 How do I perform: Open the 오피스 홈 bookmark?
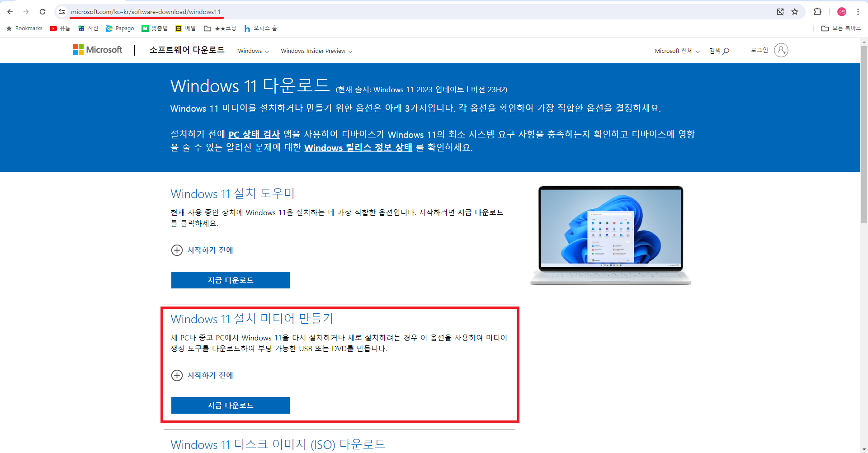(261, 28)
